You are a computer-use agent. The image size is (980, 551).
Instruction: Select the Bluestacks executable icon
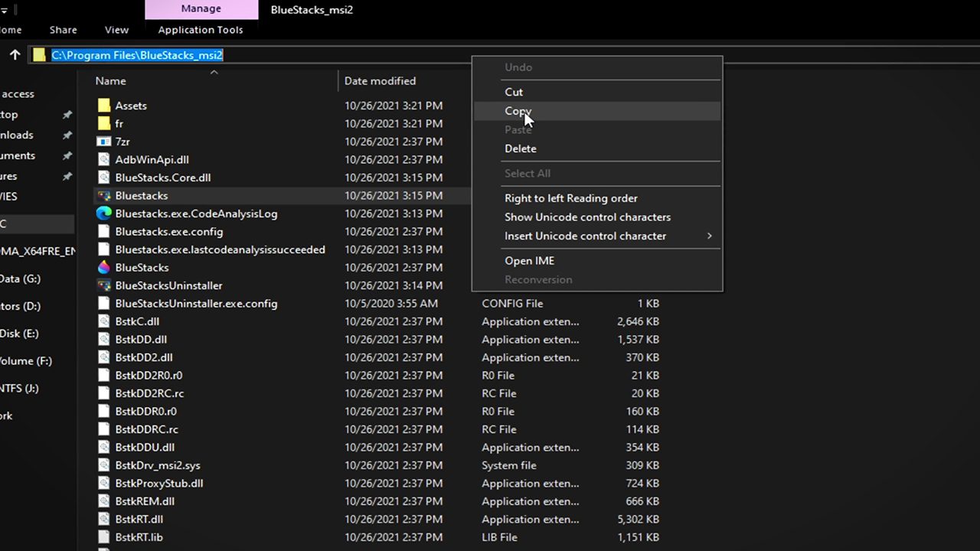[104, 196]
